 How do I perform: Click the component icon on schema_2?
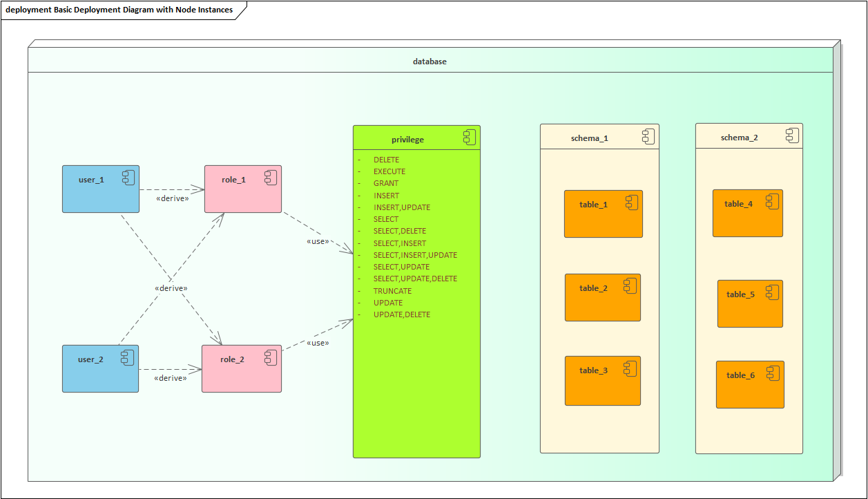pyautogui.click(x=792, y=135)
